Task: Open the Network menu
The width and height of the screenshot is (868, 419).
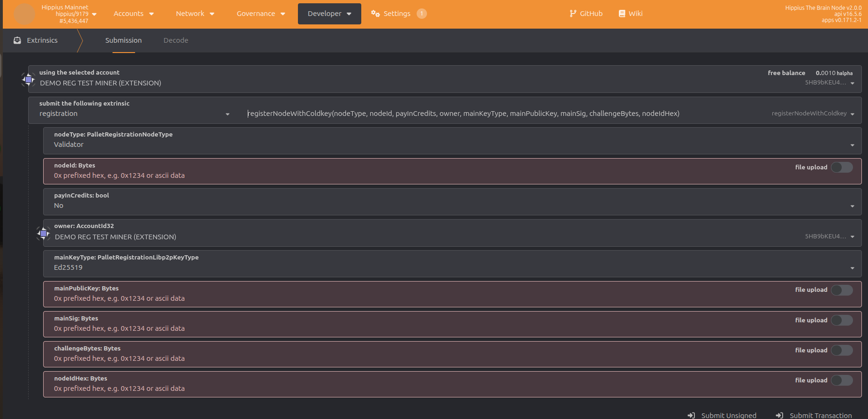Action: coord(195,14)
